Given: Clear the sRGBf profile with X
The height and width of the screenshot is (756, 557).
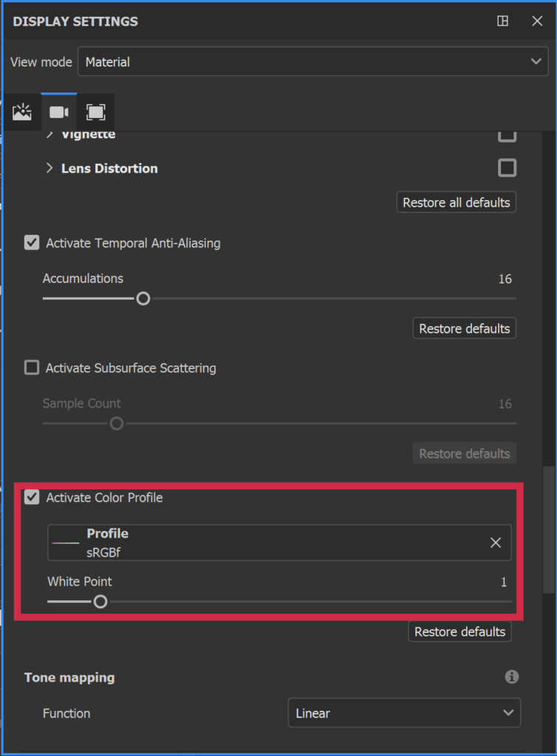Looking at the screenshot, I should (x=496, y=543).
